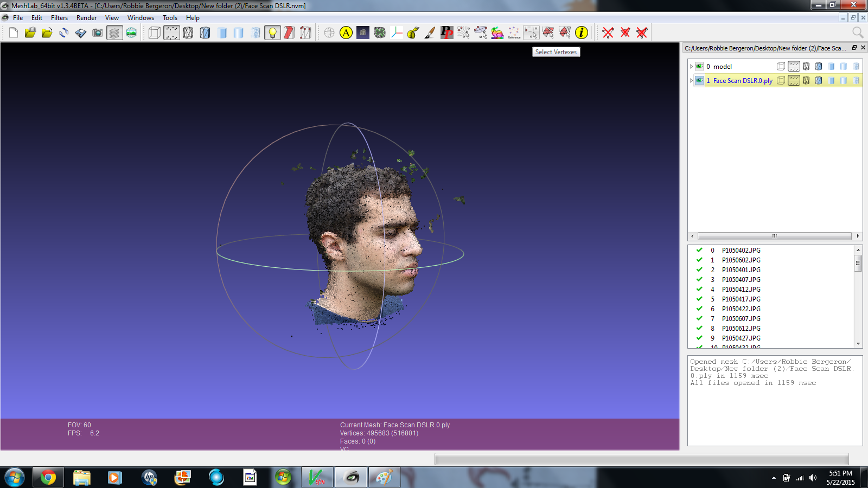Choose Flat shading render mode in toolbar
The width and height of the screenshot is (868, 488).
(x=239, y=33)
